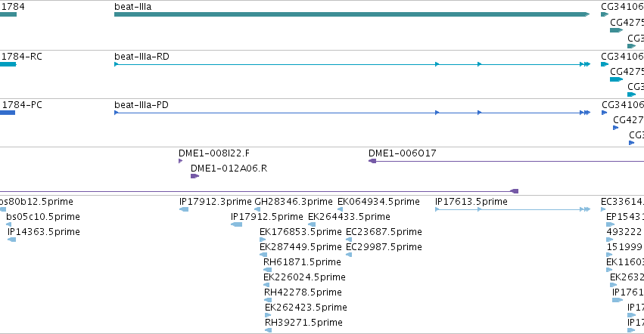Select EK064934.5prime EST label
This screenshot has width=644, height=334.
(x=378, y=202)
